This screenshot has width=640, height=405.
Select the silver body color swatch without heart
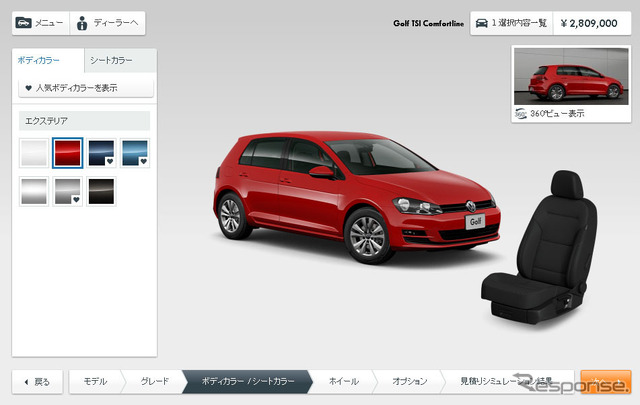tap(34, 191)
